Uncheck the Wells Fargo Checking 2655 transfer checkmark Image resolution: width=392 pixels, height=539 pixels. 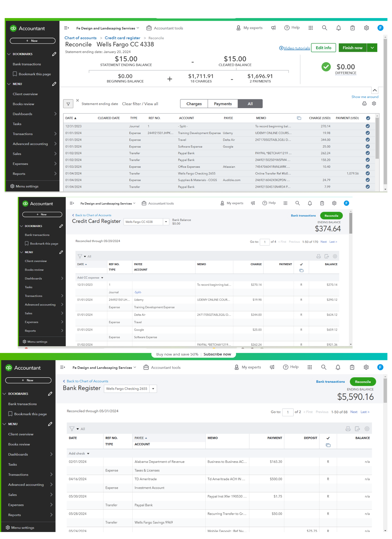(368, 173)
